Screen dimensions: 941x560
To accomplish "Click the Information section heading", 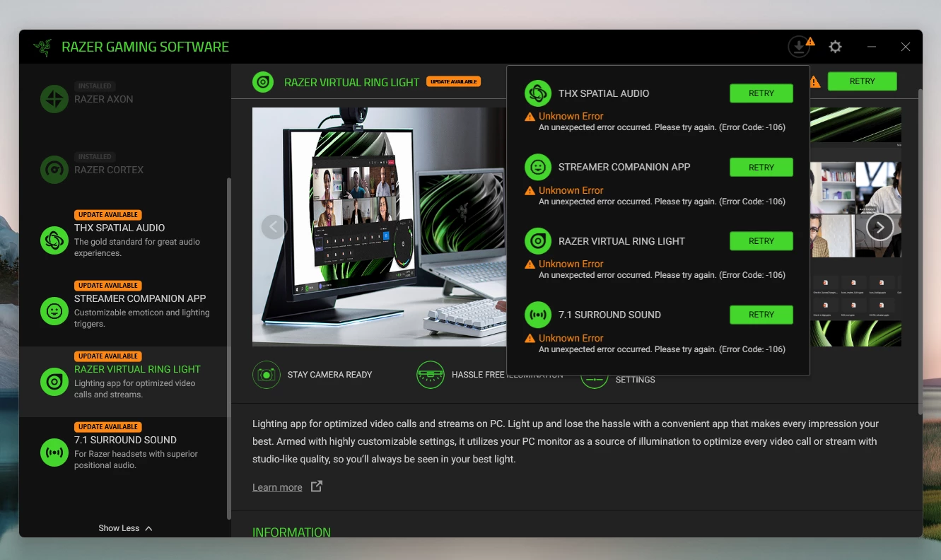I will tap(291, 532).
